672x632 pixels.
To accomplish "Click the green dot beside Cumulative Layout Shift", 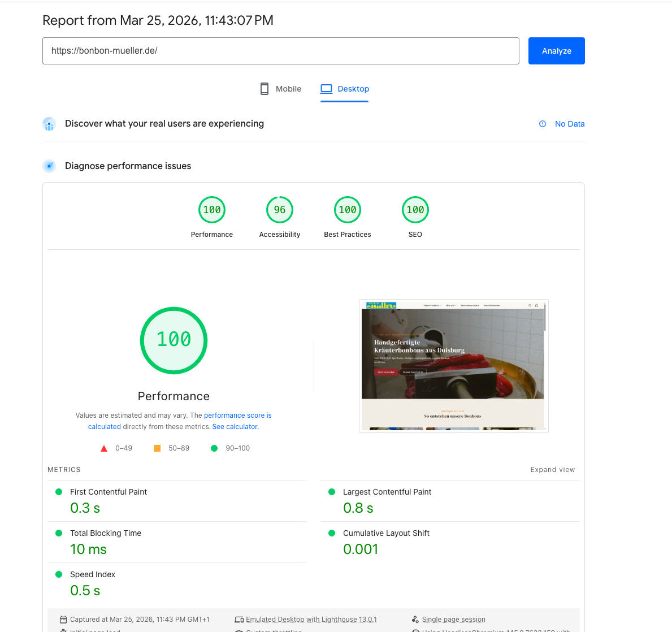I will click(333, 533).
